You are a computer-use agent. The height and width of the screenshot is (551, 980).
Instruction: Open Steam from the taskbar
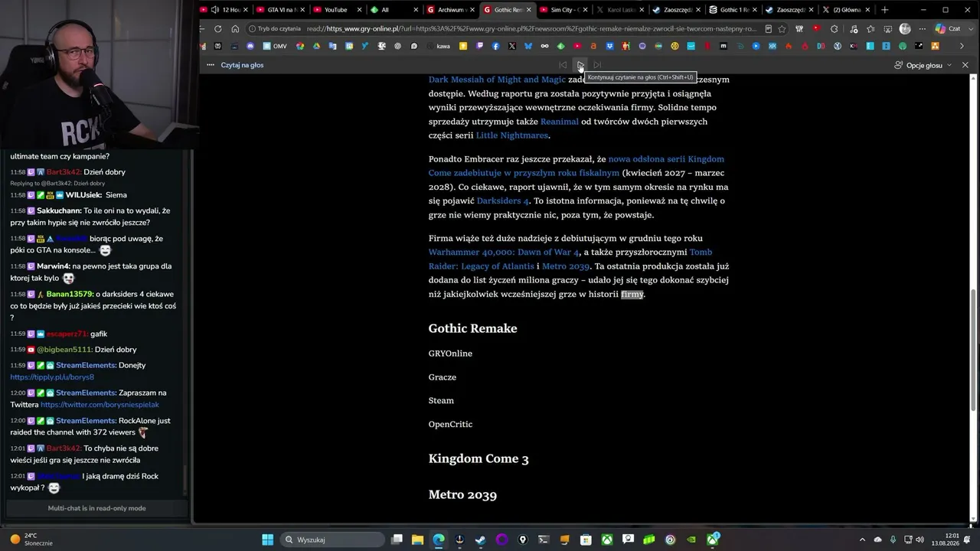point(480,540)
